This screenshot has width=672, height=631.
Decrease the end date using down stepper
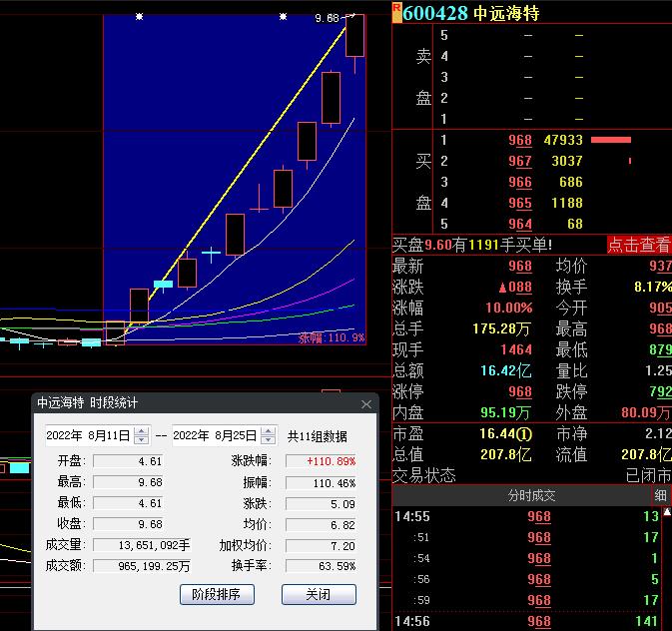click(268, 440)
